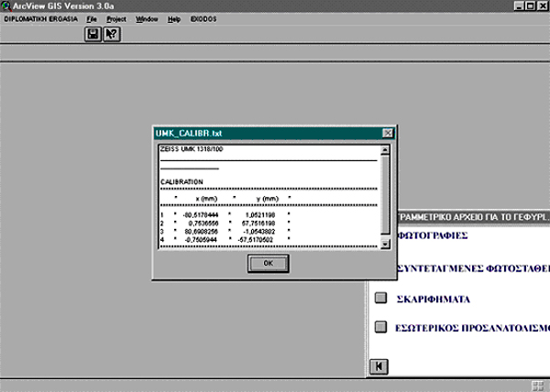Click the value 57,7516198 in row 2
550x392 pixels.
(x=258, y=223)
